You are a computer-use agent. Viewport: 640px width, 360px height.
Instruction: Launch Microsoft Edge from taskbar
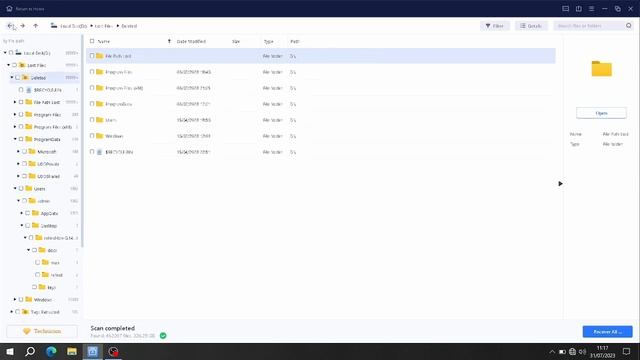(x=51, y=351)
